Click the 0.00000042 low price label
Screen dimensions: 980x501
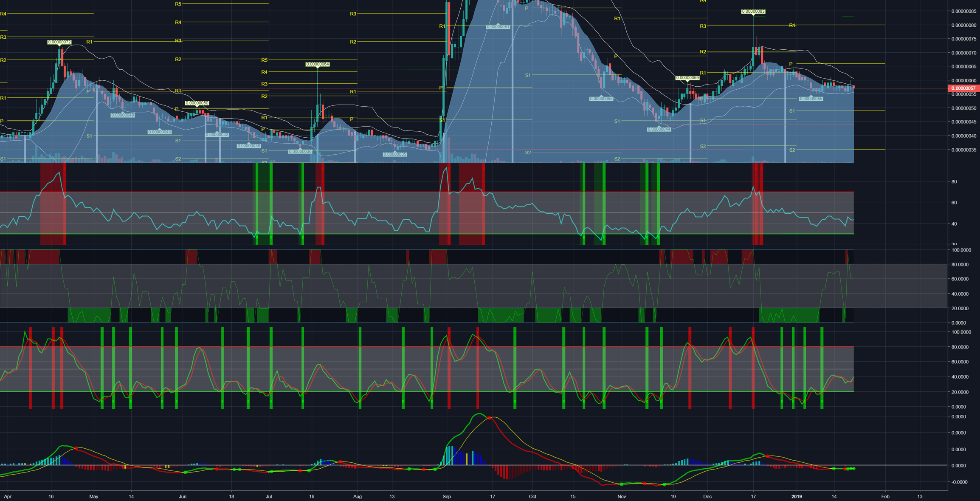pyautogui.click(x=217, y=135)
